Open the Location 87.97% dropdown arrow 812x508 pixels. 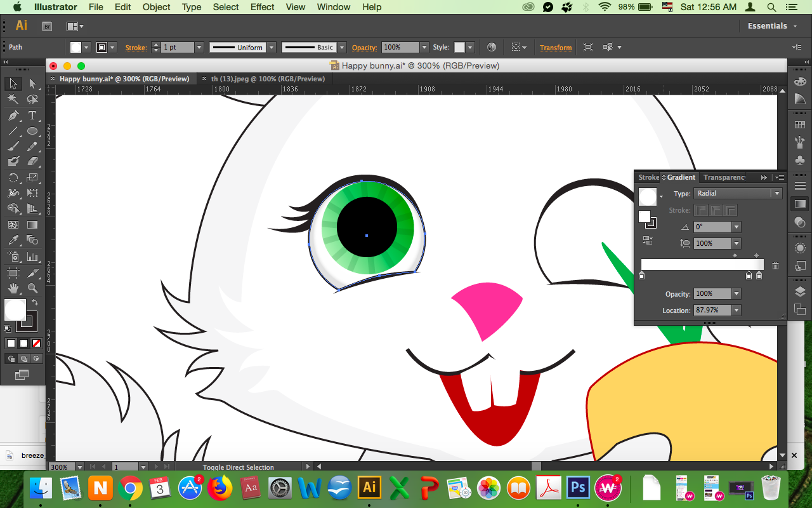click(737, 311)
